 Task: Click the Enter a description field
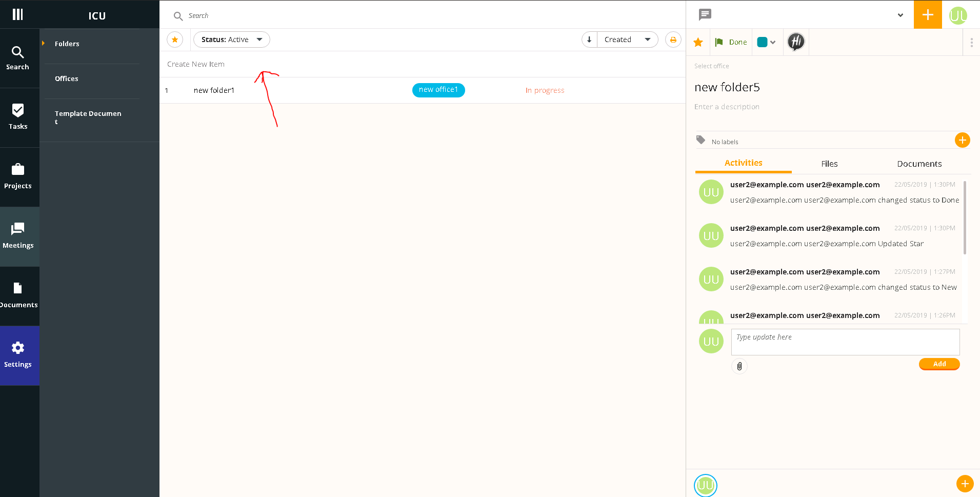(727, 107)
